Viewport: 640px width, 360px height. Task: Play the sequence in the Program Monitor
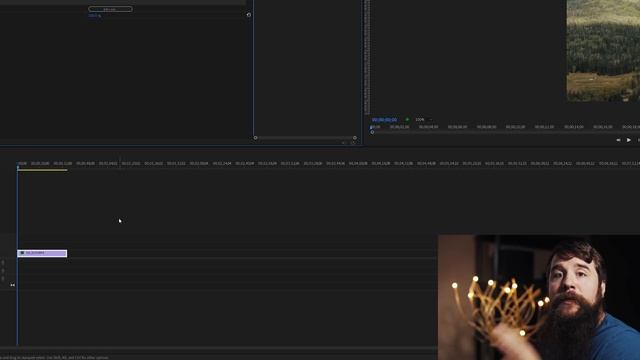pos(629,140)
